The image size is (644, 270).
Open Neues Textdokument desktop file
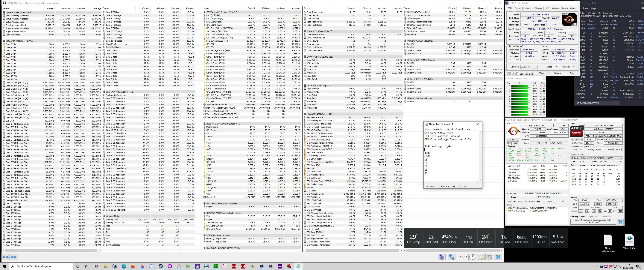(608, 243)
